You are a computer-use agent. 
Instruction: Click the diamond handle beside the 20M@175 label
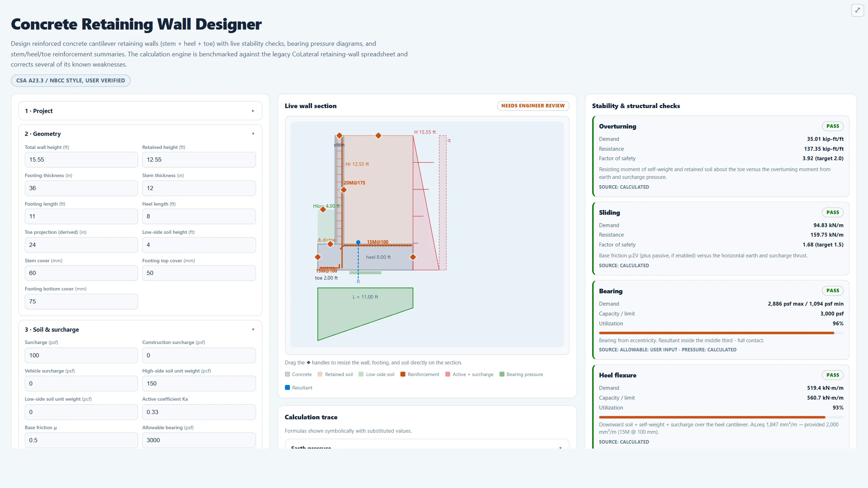[x=344, y=190]
